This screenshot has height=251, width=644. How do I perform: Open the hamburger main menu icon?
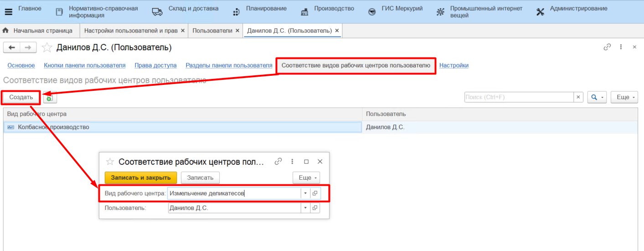point(8,12)
